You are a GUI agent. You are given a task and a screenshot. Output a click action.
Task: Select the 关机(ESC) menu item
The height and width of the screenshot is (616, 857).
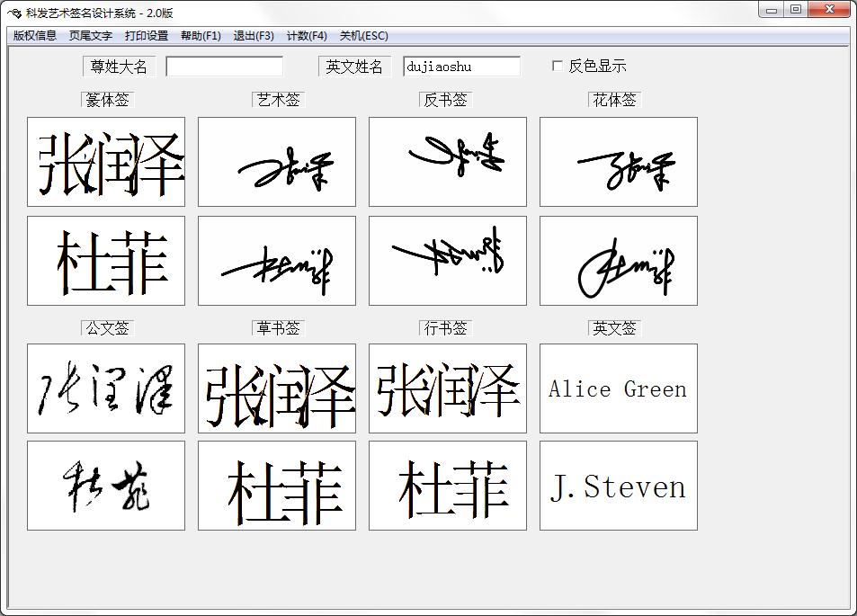coord(364,36)
